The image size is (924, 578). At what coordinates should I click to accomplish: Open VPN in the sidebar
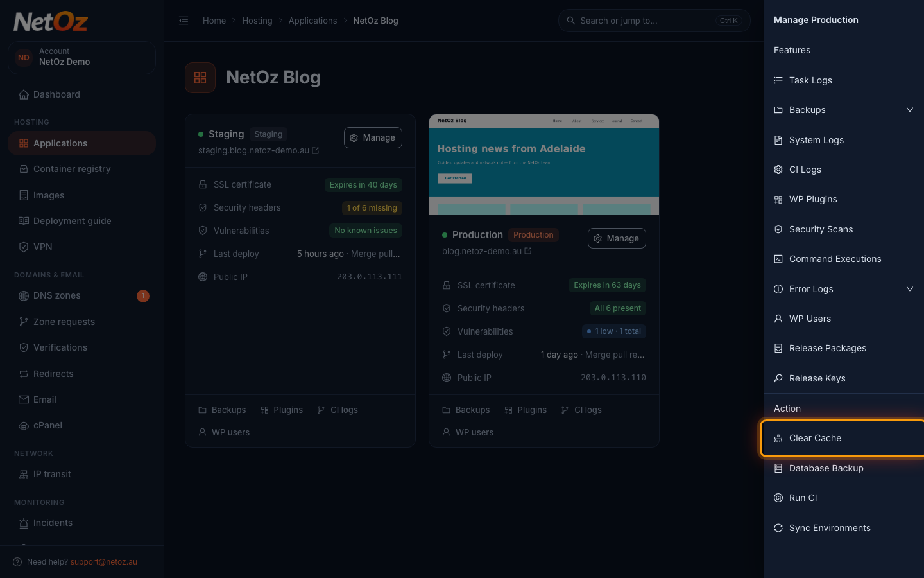[81, 247]
